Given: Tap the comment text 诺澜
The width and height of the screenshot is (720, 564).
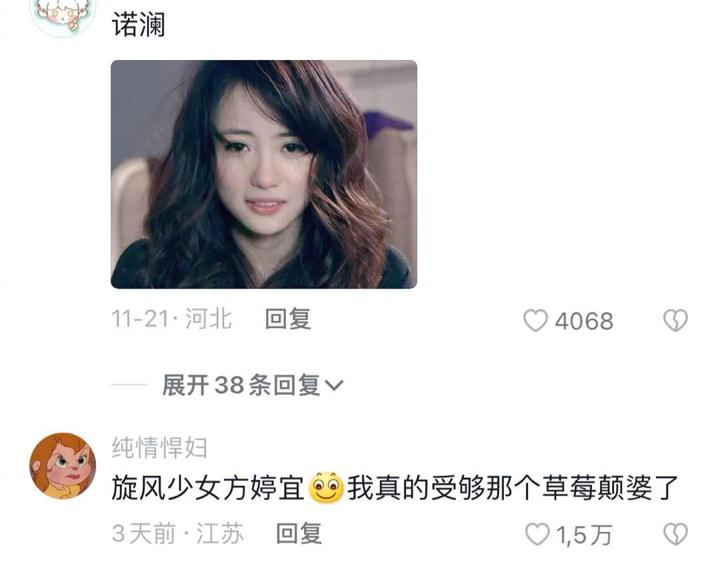Looking at the screenshot, I should click(139, 24).
